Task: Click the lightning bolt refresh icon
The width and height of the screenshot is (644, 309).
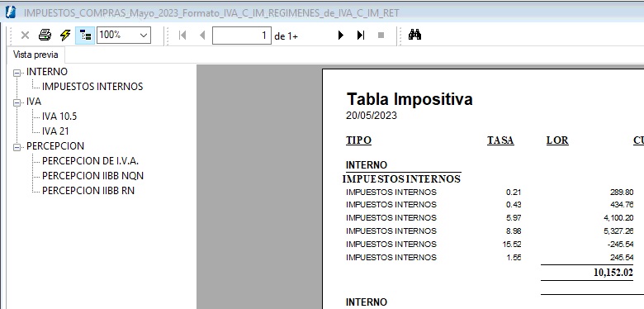Action: (65, 36)
